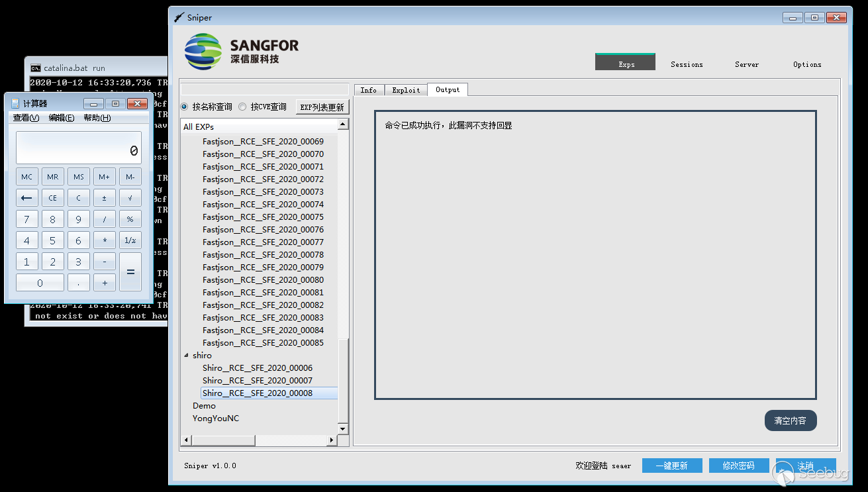Select Fastjson__RCE__SFE_2020_00078
The image size is (868, 492).
click(x=263, y=255)
